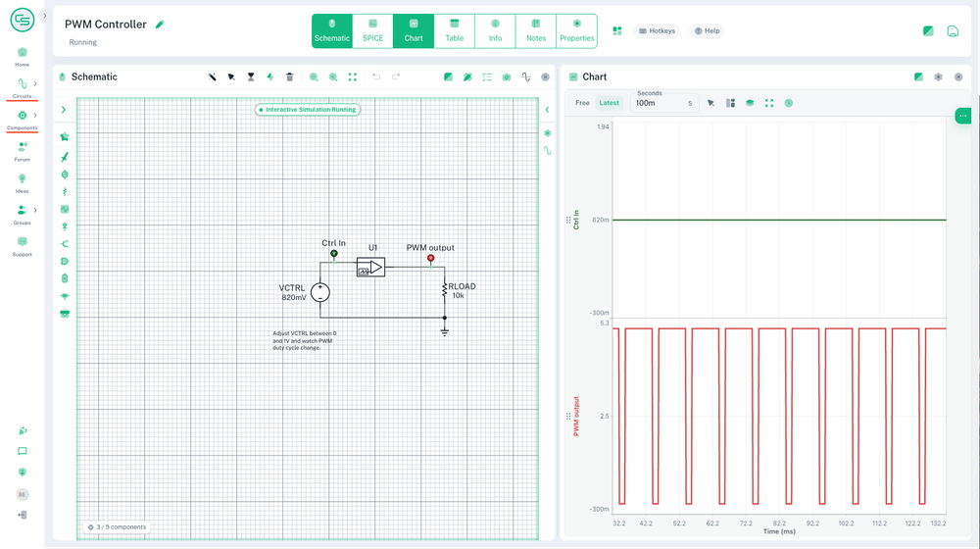Viewport: 980px width, 549px height.
Task: Click the Seconds 100m input field
Action: click(663, 103)
